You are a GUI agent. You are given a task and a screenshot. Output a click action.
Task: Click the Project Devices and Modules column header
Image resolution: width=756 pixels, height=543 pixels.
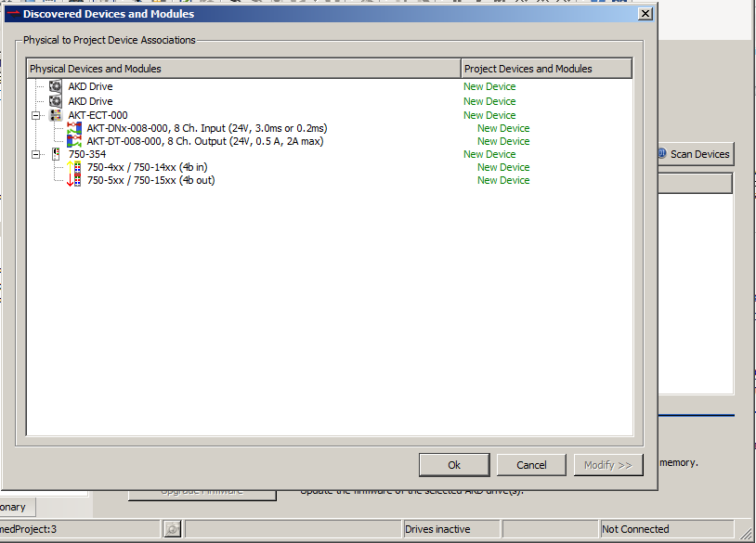click(546, 69)
